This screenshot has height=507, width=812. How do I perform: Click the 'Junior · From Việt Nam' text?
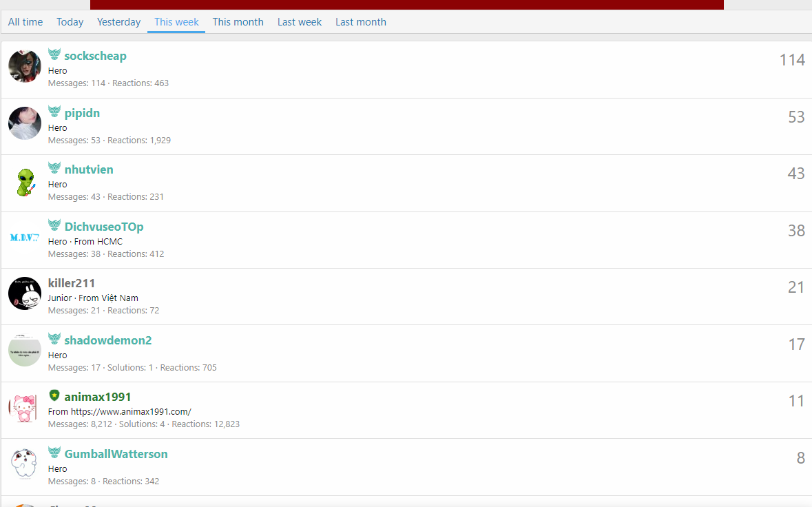click(93, 298)
